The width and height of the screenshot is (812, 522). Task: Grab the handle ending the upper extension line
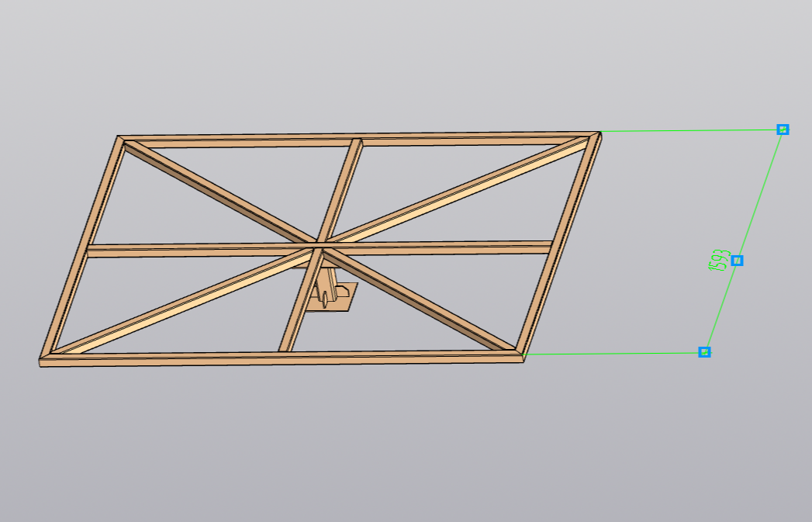783,130
